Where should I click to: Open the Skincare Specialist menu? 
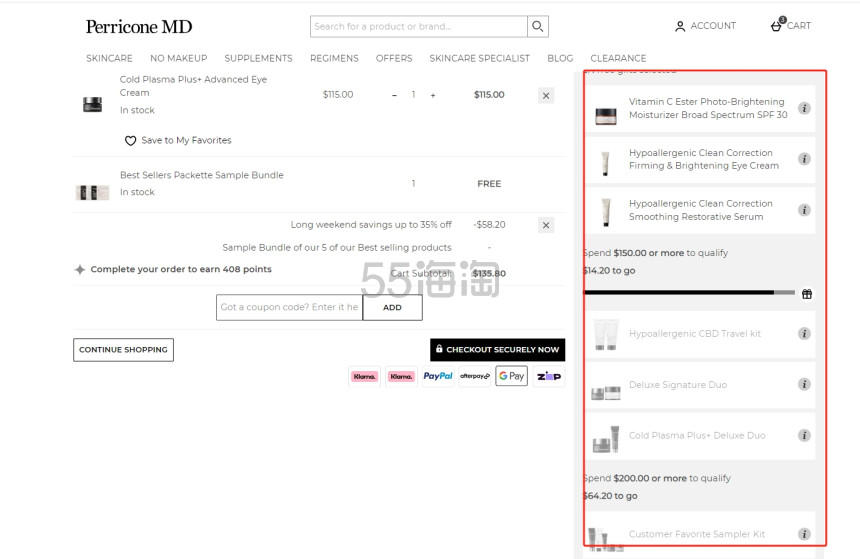479,58
